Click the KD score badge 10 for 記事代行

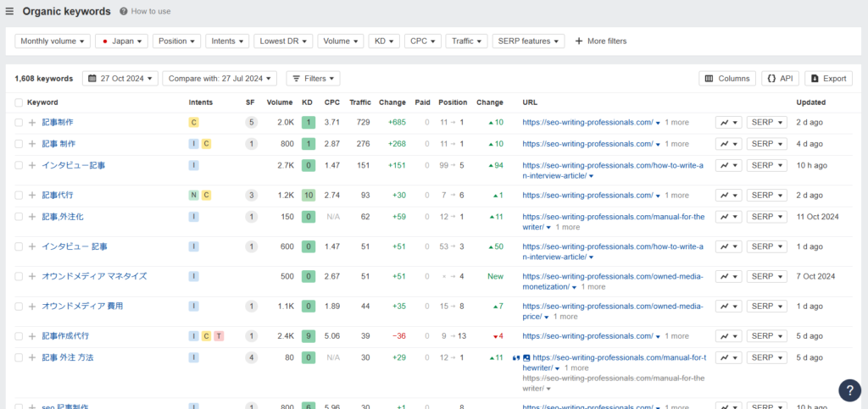click(x=308, y=196)
